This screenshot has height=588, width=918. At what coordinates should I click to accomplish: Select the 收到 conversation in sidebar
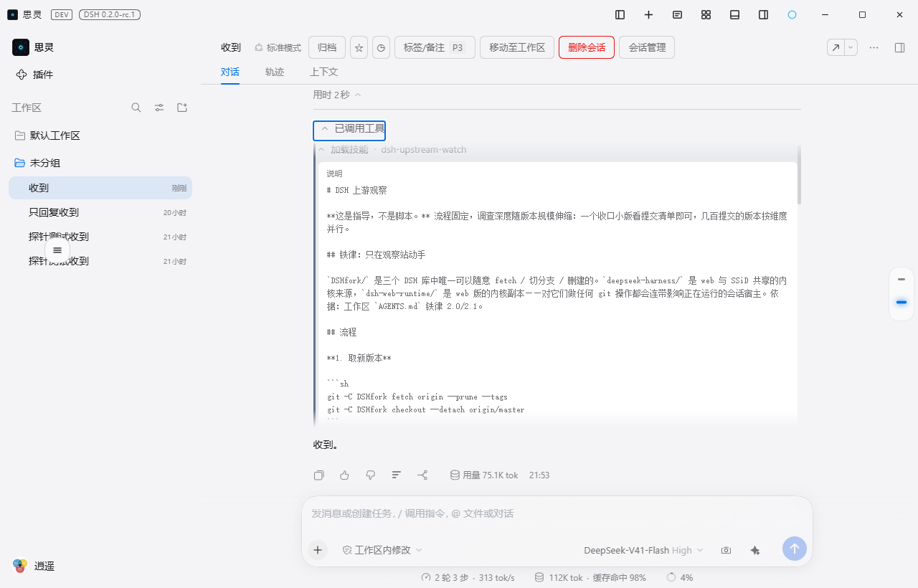pos(100,188)
